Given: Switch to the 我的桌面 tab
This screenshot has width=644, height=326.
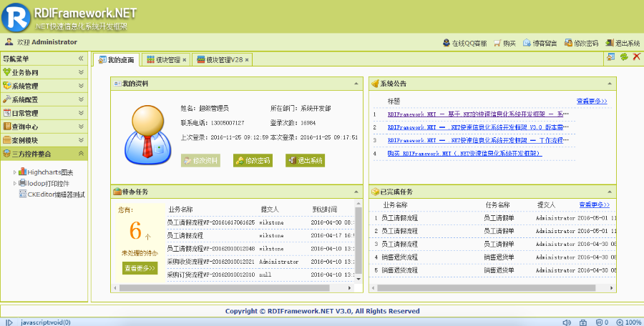Looking at the screenshot, I should [x=116, y=60].
